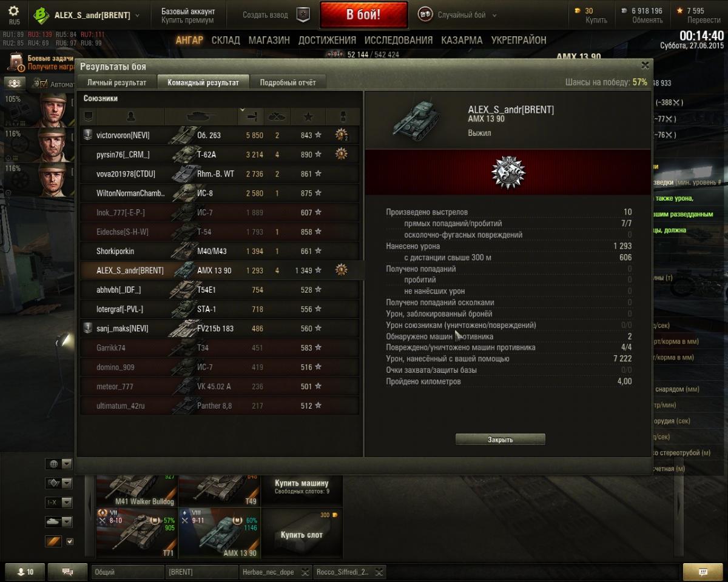Image resolution: width=728 pixels, height=582 pixels.
Task: Toggle the orange stripe vehicle filter button
Action: (53, 541)
